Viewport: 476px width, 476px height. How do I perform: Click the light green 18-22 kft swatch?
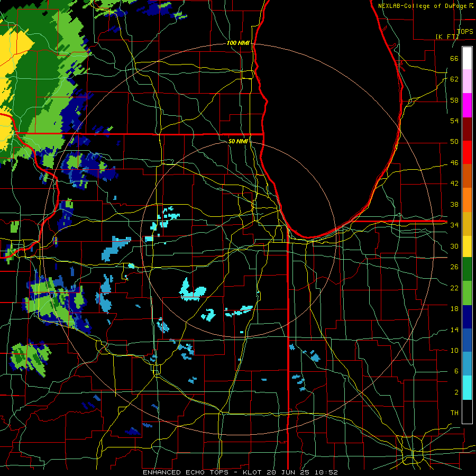coord(467,293)
